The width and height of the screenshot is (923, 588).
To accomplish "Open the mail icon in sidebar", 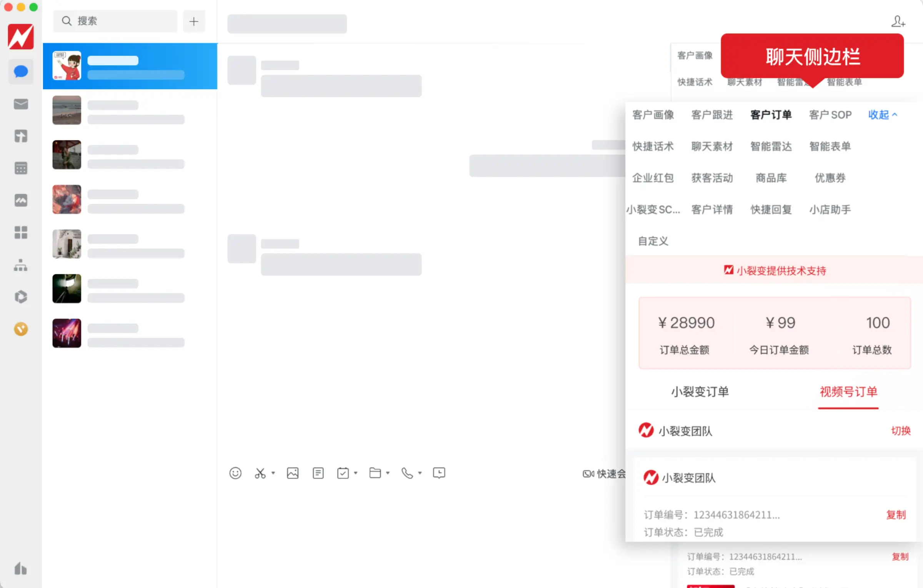I will click(21, 104).
